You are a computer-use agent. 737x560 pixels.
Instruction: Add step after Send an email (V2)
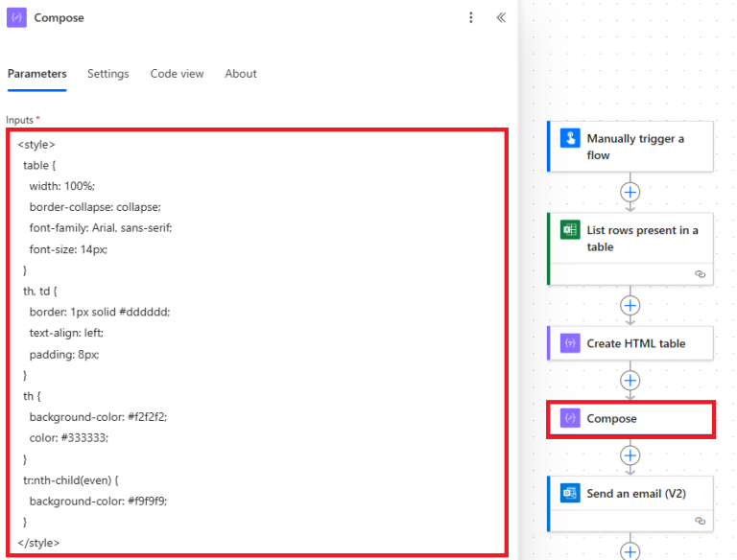click(x=630, y=551)
